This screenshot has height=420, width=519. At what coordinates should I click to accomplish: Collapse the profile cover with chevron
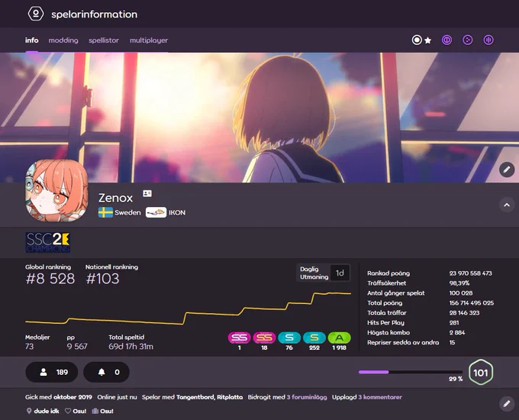tap(507, 205)
